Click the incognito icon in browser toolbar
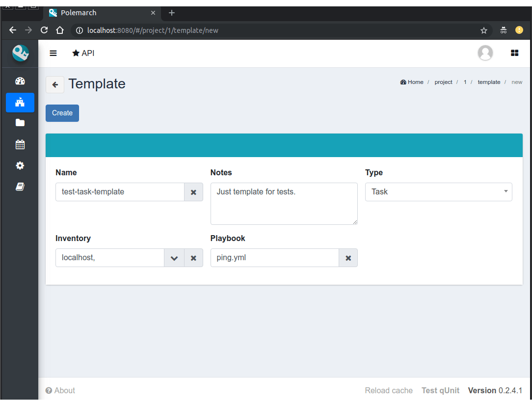 503,30
